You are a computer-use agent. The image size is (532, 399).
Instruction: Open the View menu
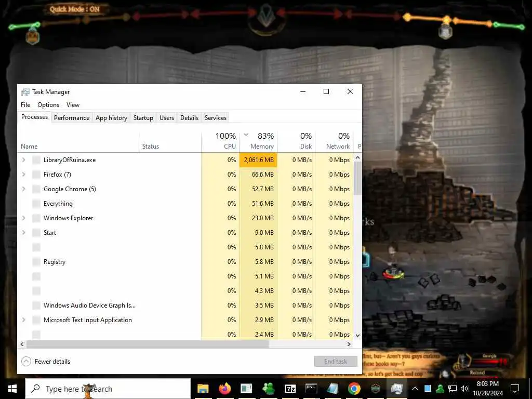pyautogui.click(x=73, y=105)
